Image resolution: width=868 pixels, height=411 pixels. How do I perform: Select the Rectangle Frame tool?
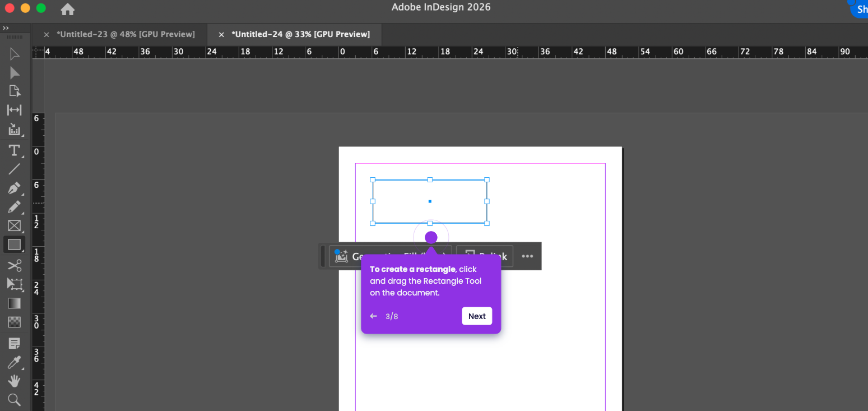(15, 226)
